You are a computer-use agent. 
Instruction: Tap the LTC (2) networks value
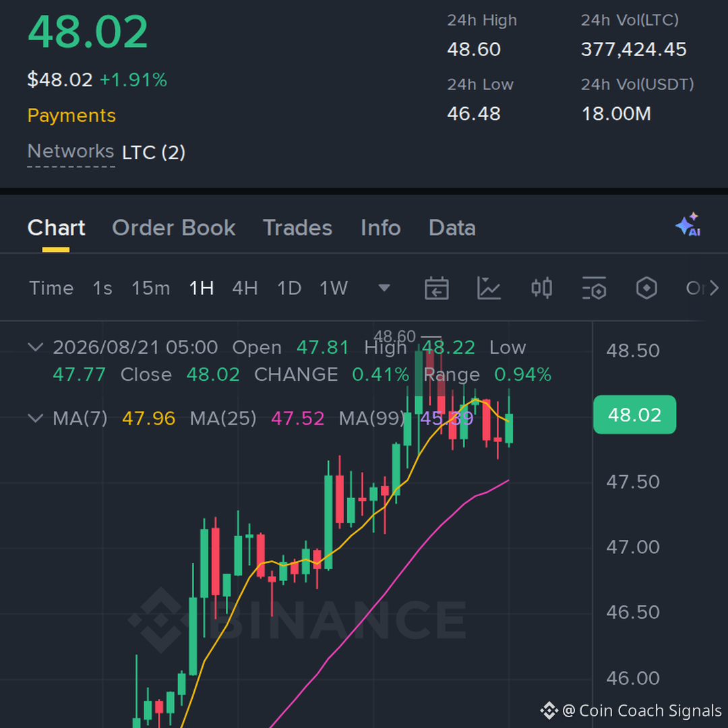pyautogui.click(x=154, y=152)
